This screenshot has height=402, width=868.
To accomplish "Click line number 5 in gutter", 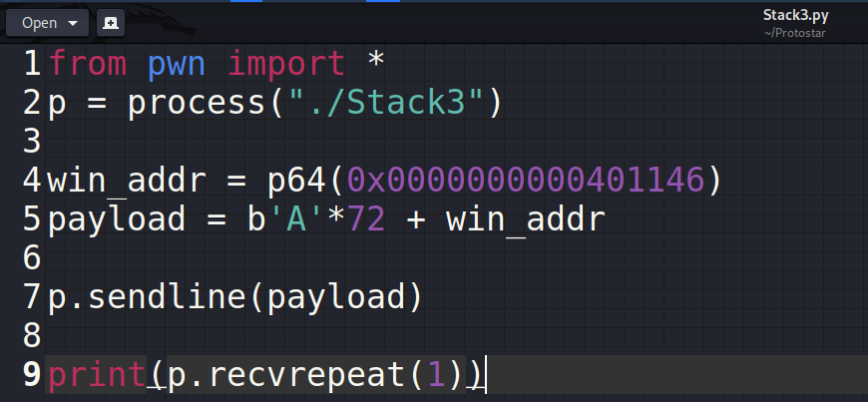I will tap(32, 219).
